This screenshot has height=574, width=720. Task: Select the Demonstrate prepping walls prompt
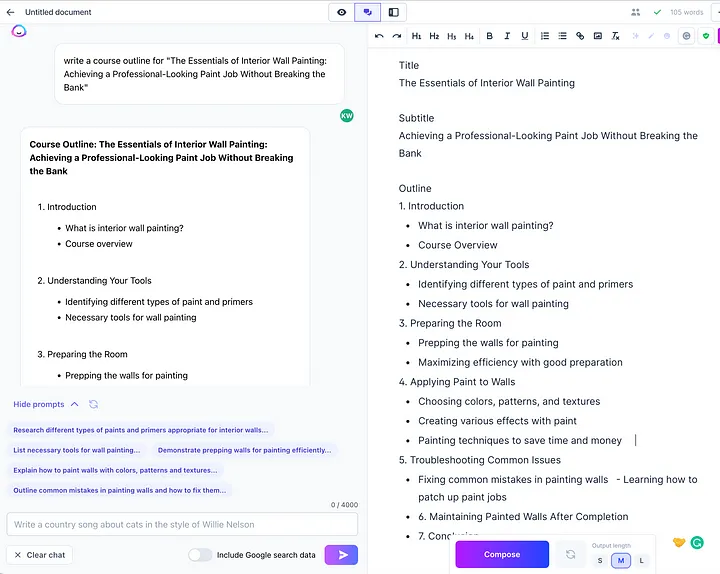coord(244,450)
